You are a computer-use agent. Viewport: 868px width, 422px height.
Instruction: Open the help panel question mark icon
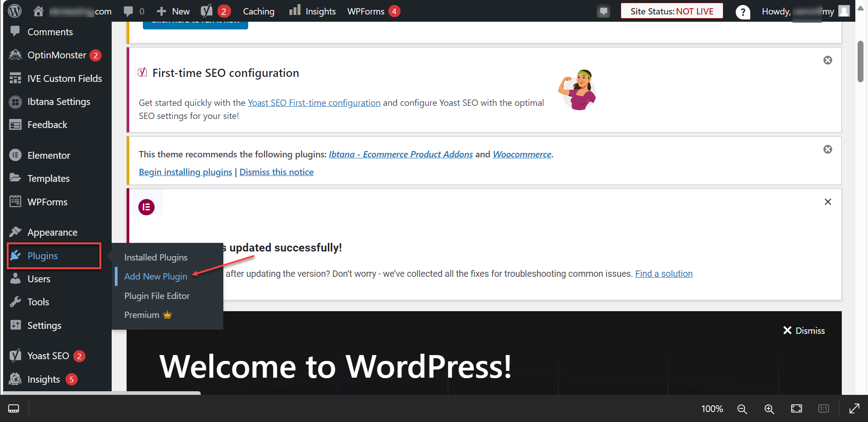click(x=743, y=12)
